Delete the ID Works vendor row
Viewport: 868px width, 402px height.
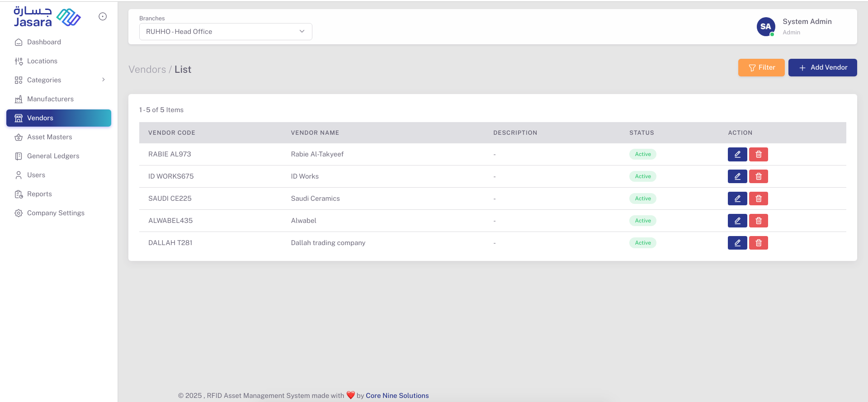coord(758,176)
